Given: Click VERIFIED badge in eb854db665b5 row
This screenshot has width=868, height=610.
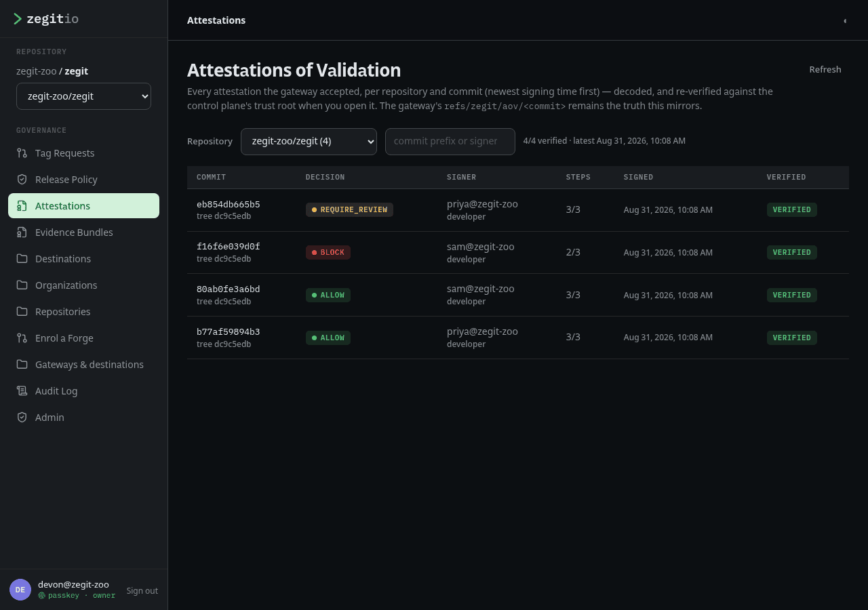Looking at the screenshot, I should pos(792,210).
